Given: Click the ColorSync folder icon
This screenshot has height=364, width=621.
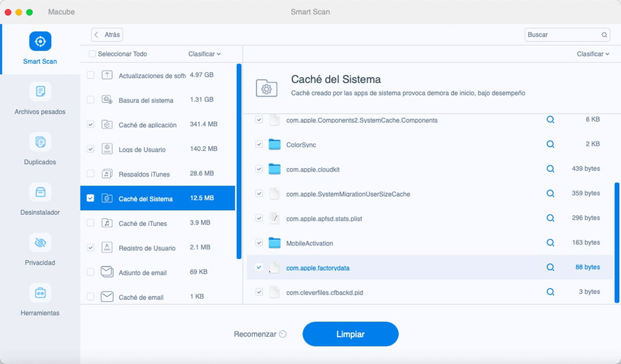Looking at the screenshot, I should pos(275,144).
